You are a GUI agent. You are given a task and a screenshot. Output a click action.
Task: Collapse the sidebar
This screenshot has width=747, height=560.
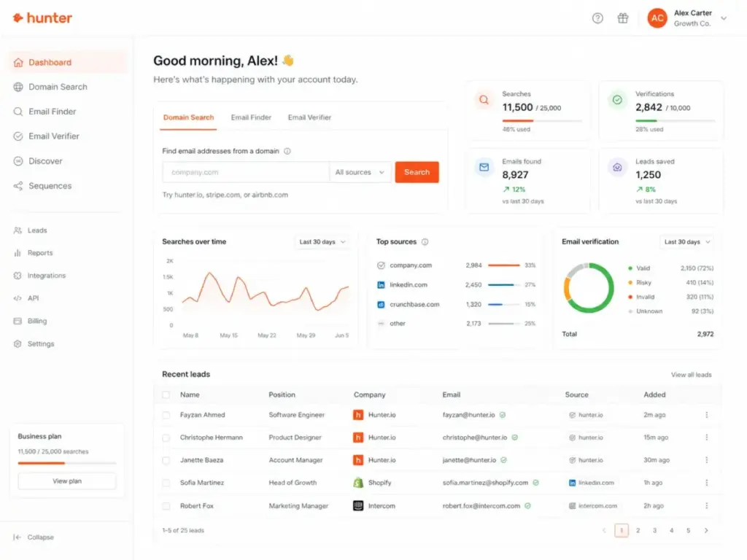[x=34, y=537]
